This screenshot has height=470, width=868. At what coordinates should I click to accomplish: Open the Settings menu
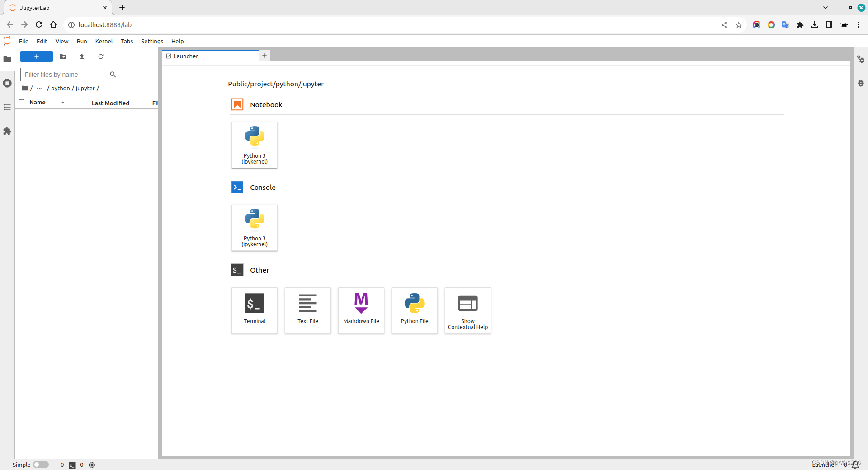152,41
